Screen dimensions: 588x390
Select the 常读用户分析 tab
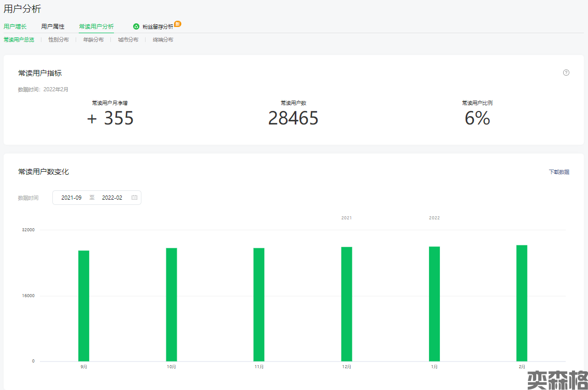point(96,26)
